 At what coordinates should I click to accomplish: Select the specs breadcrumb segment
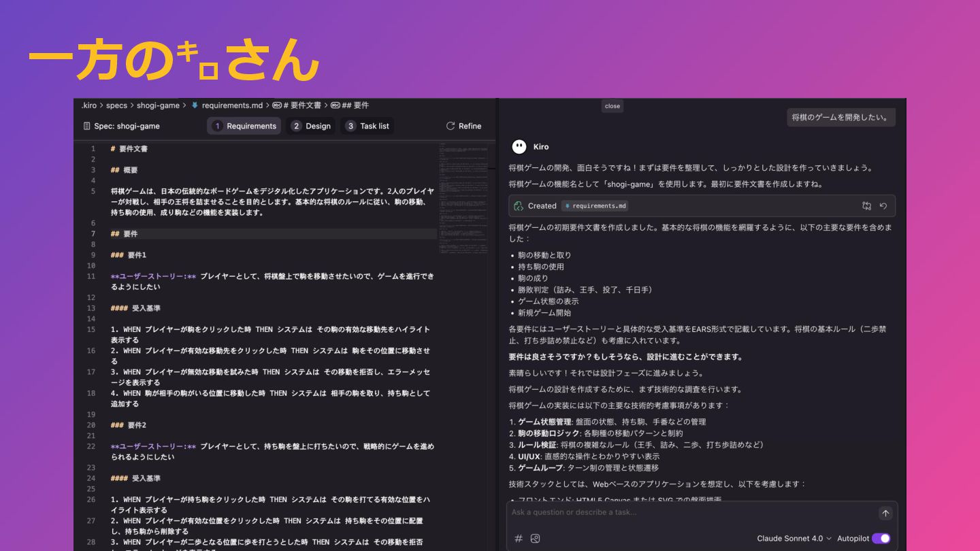(x=116, y=105)
